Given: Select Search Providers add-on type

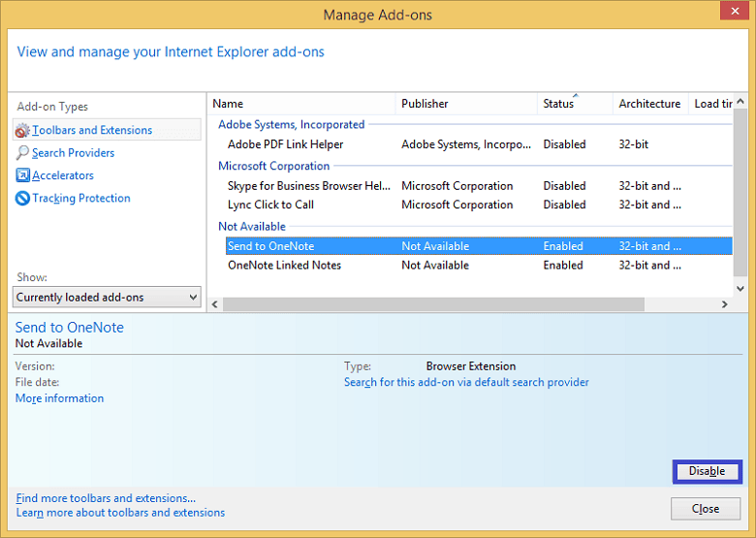Looking at the screenshot, I should [74, 153].
